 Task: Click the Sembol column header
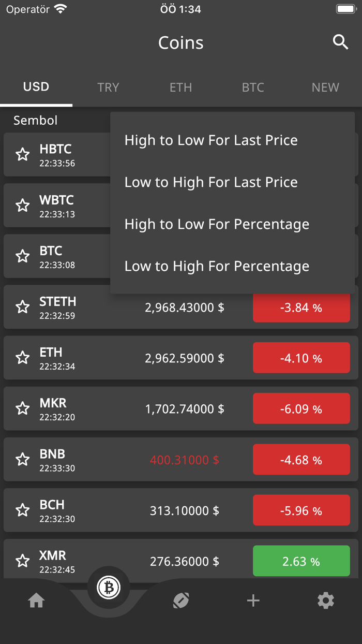34,120
